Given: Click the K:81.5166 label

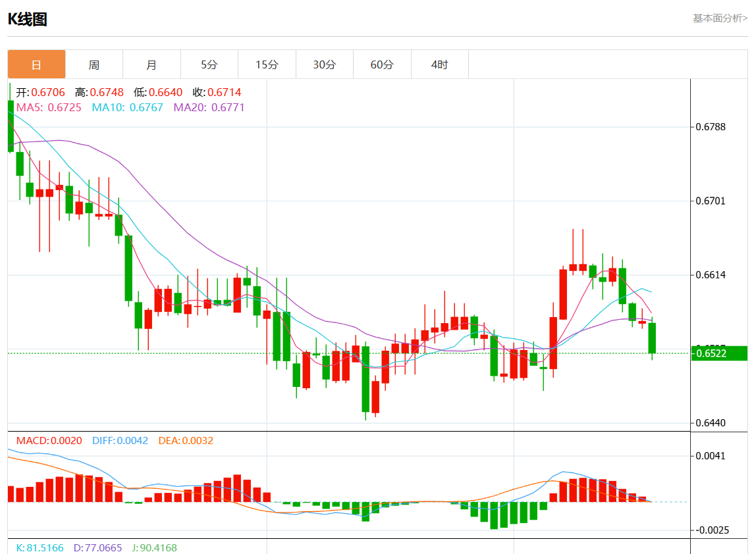Looking at the screenshot, I should [x=40, y=547].
